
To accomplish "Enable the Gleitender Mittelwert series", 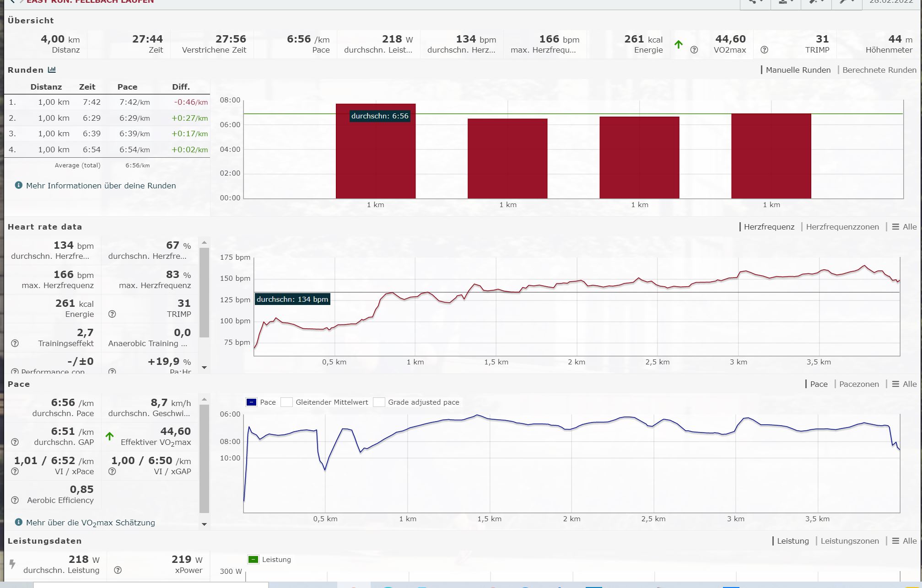I will [x=287, y=402].
